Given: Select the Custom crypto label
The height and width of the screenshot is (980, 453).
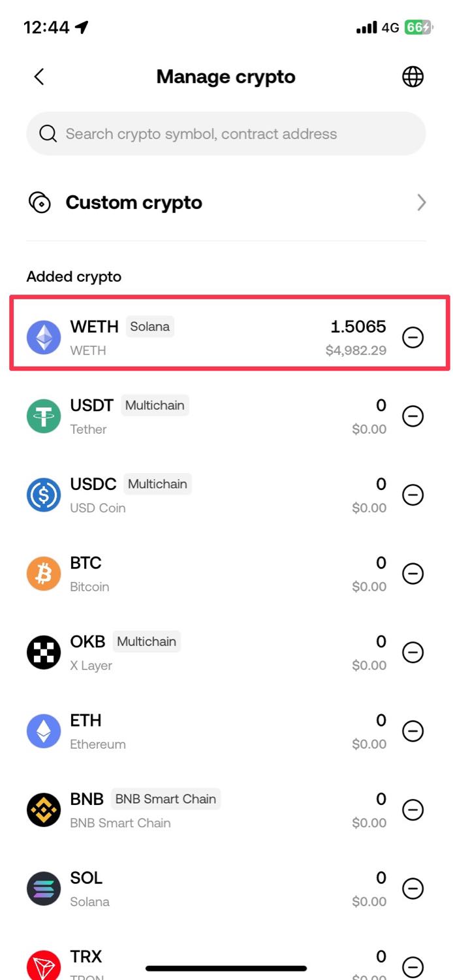Looking at the screenshot, I should pos(134,203).
